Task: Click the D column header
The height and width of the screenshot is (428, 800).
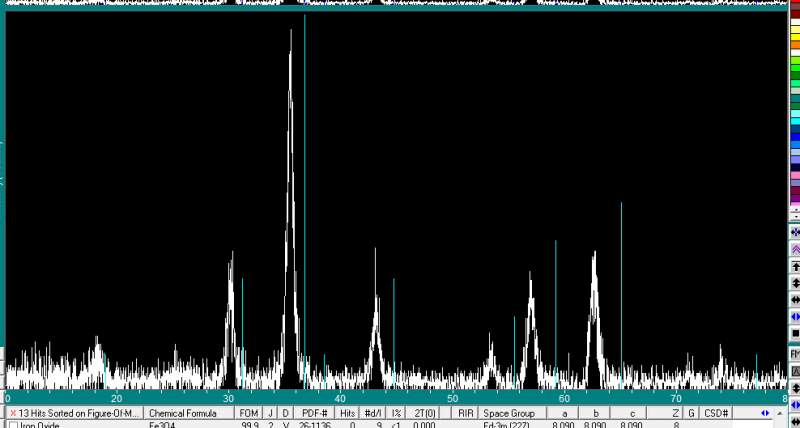Action: click(x=286, y=413)
